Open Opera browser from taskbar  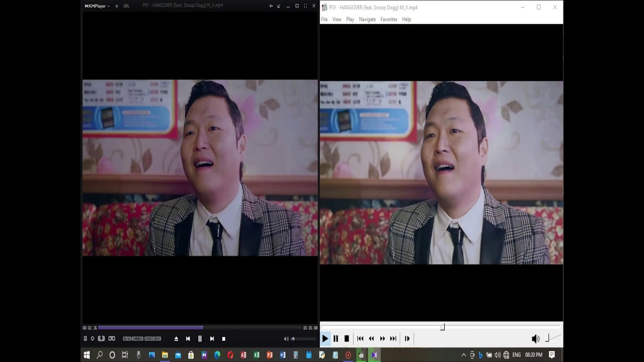click(230, 355)
